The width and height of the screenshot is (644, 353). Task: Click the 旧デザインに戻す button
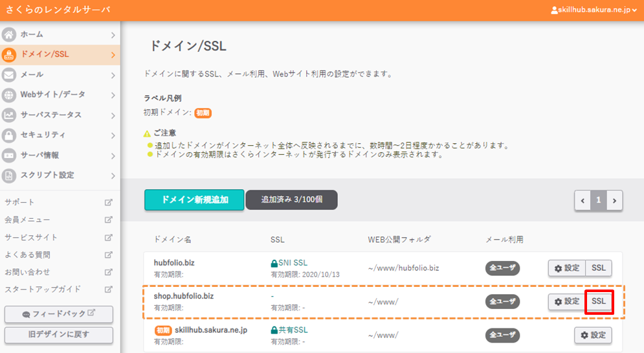59,334
